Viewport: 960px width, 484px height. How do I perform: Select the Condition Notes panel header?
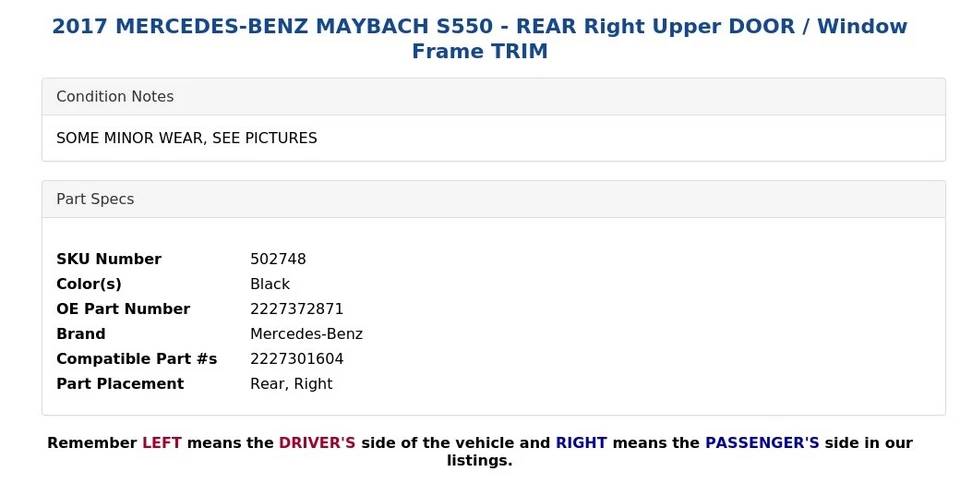point(493,97)
